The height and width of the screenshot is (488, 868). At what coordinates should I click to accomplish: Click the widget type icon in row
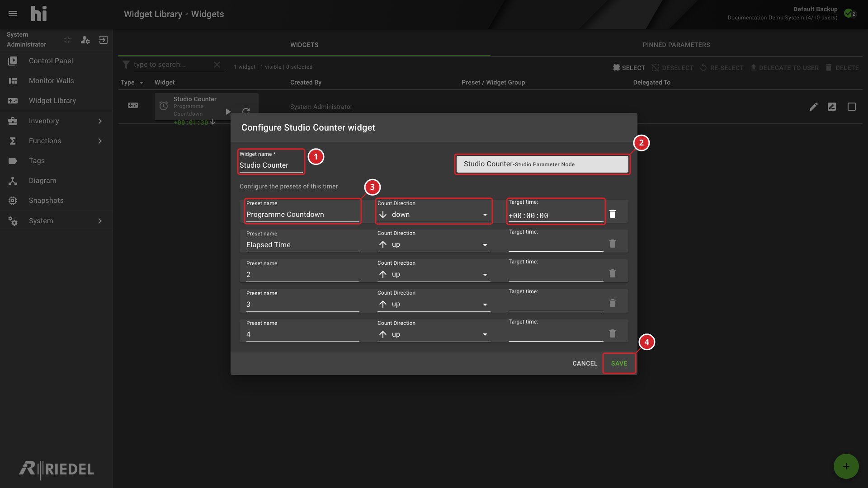tap(133, 105)
